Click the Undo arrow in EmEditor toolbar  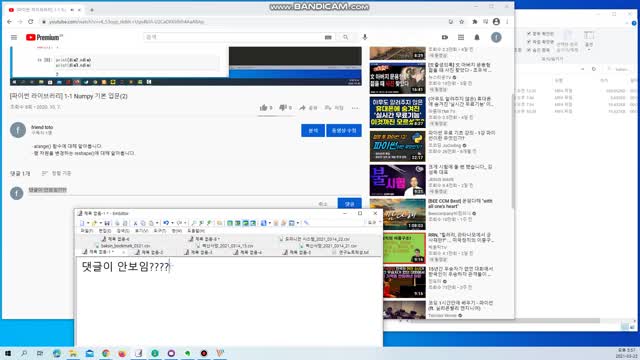point(166,223)
